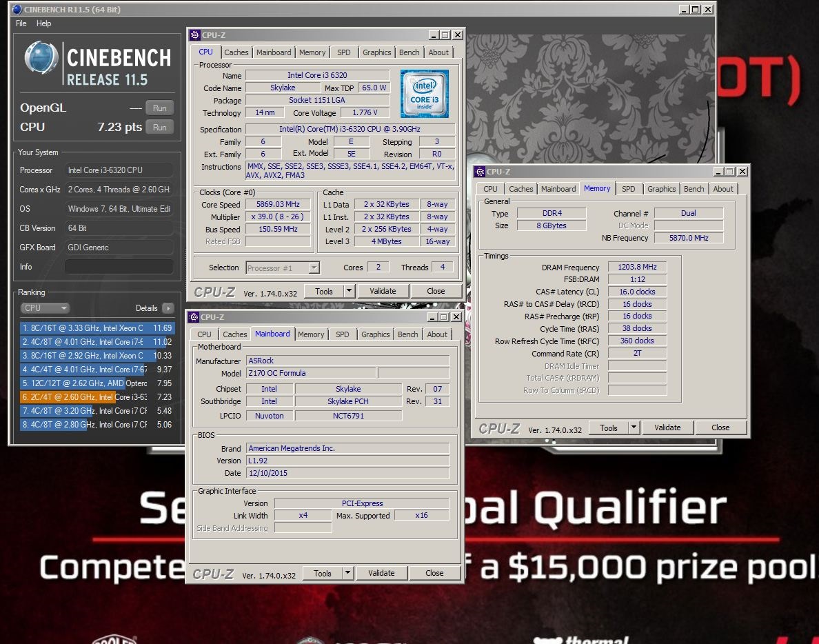Open the Help menu in Cinebench
This screenshot has width=819, height=644.
(44, 23)
